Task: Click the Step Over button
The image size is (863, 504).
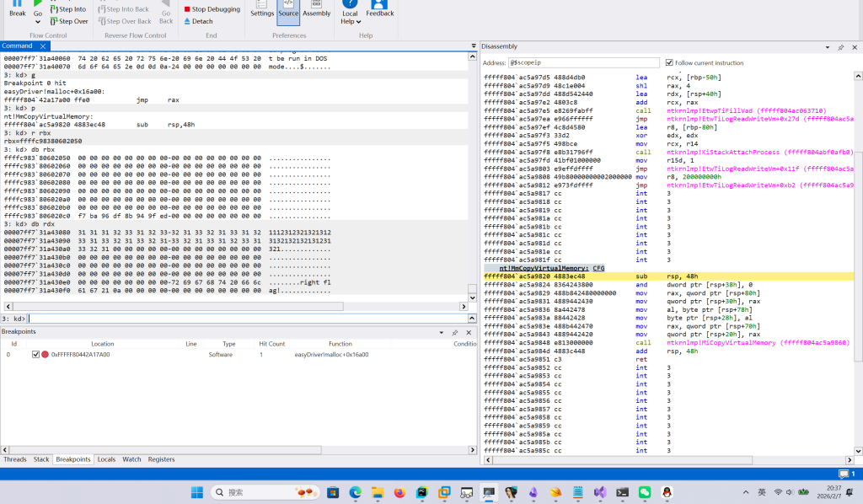Action: pos(72,21)
